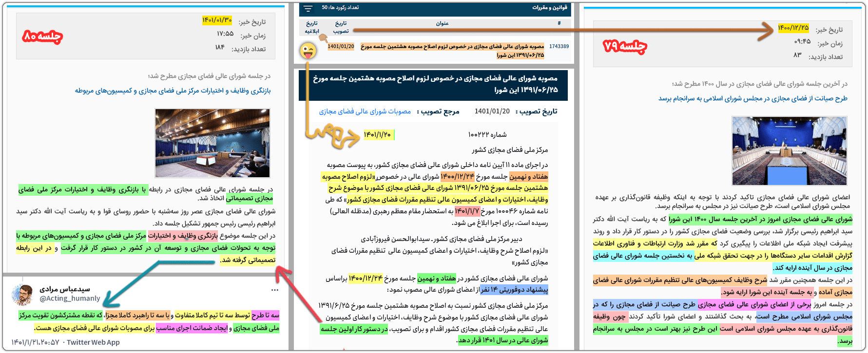Open Twitter Web App source link

tap(93, 342)
